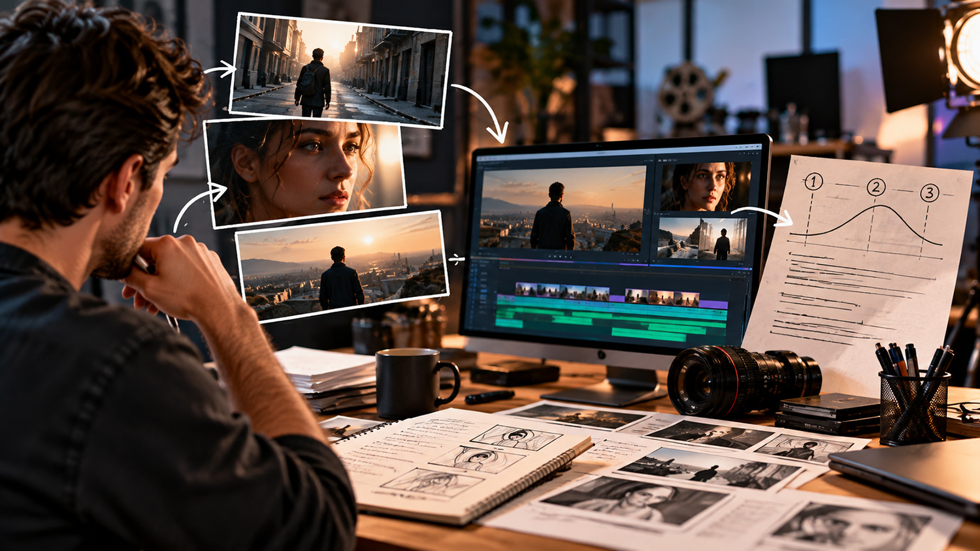
Task: Select last thumbnail clip in timeline's second clip group
Action: tap(687, 300)
